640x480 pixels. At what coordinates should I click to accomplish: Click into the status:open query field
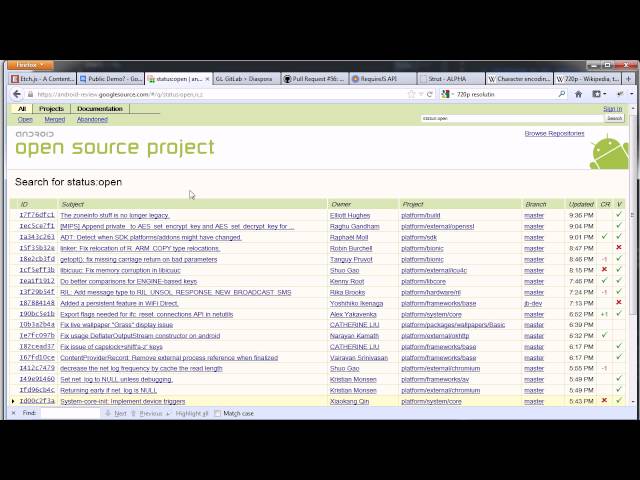[512, 118]
